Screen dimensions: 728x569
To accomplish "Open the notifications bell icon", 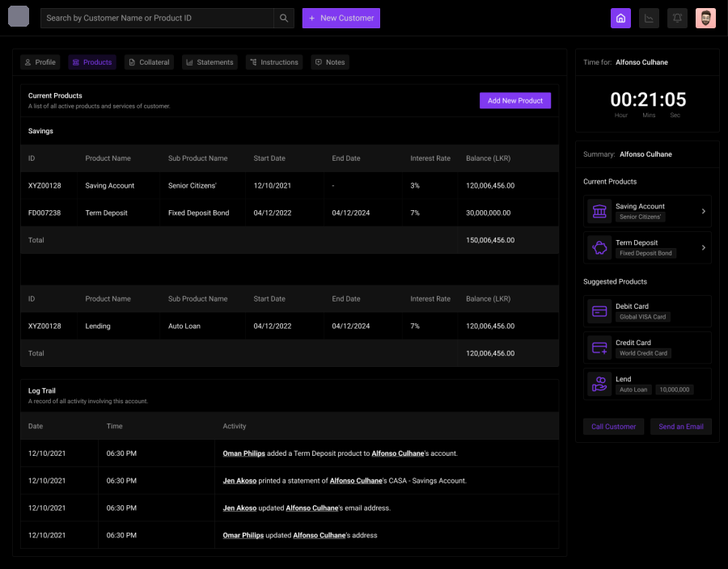I will [x=677, y=18].
